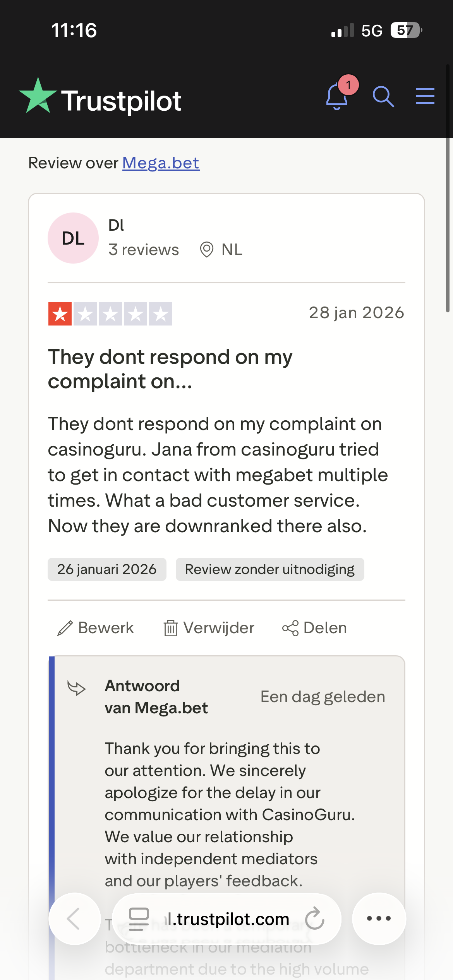The image size is (453, 980).
Task: Go back with browser back arrow
Action: pyautogui.click(x=74, y=919)
